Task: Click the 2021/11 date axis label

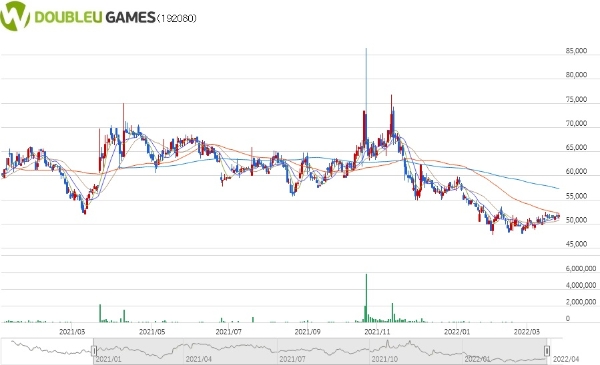Action: pyautogui.click(x=377, y=332)
